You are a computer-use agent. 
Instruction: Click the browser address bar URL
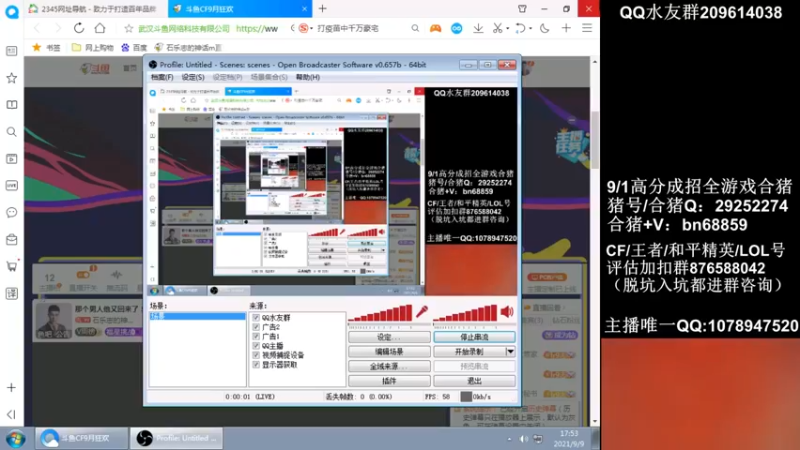pyautogui.click(x=257, y=29)
